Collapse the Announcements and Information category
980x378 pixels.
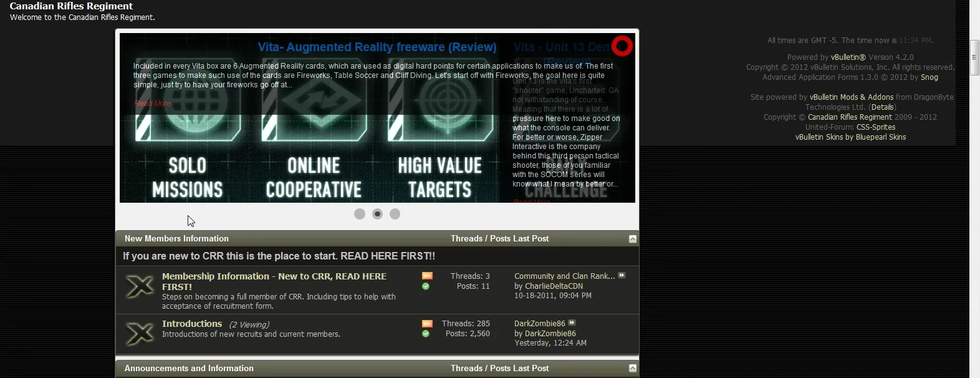coord(633,369)
